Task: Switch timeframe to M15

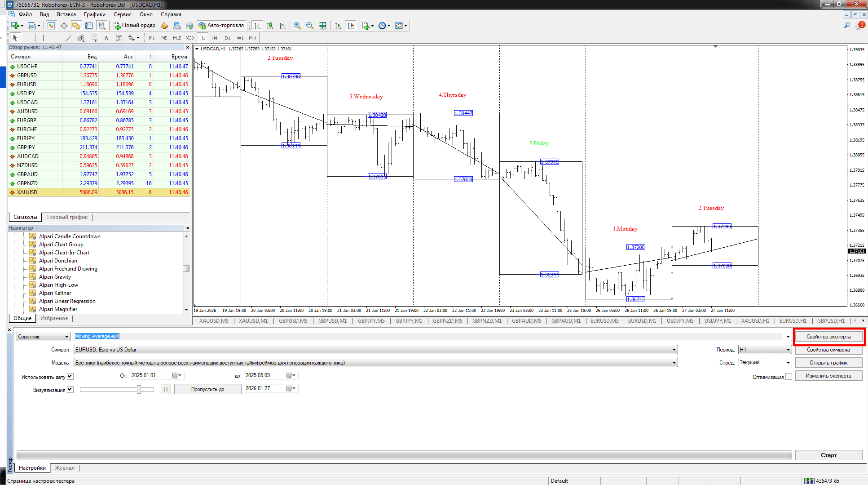Action: (177, 38)
